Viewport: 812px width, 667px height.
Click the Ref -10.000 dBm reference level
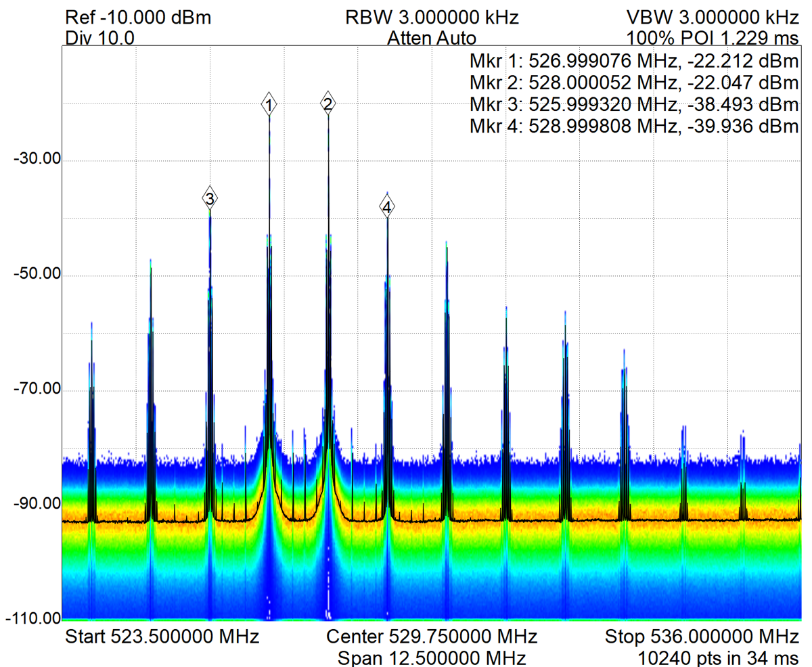(x=139, y=18)
